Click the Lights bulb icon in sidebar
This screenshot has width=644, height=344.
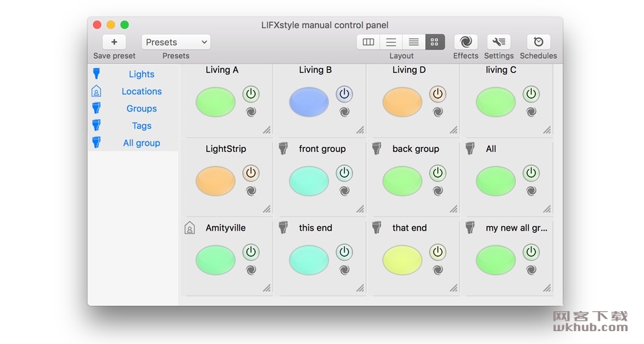97,73
